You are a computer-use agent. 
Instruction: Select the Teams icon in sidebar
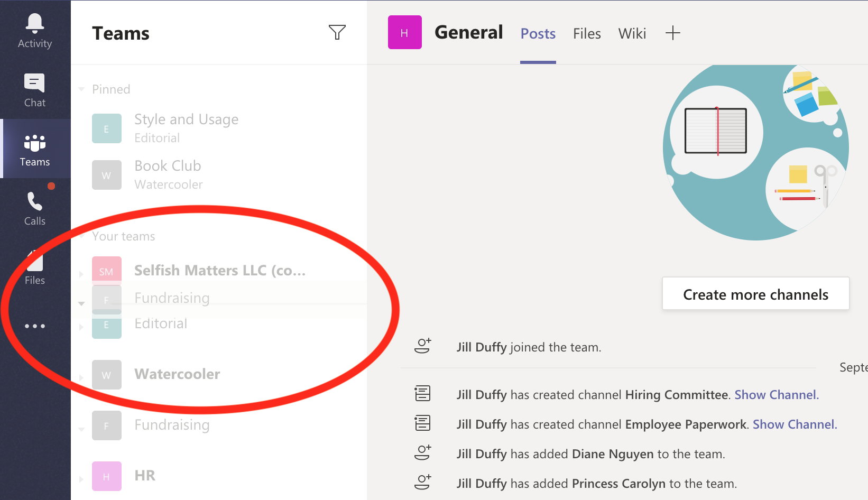point(35,143)
